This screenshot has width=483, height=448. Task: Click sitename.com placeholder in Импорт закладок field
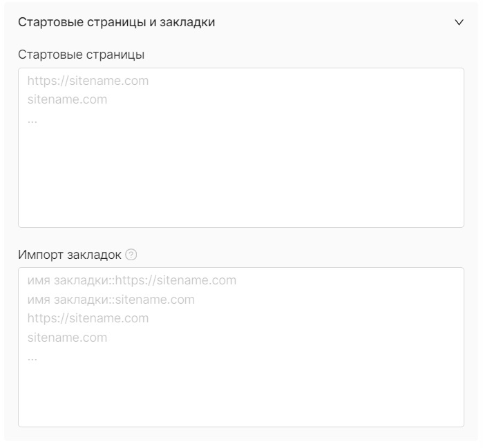67,338
